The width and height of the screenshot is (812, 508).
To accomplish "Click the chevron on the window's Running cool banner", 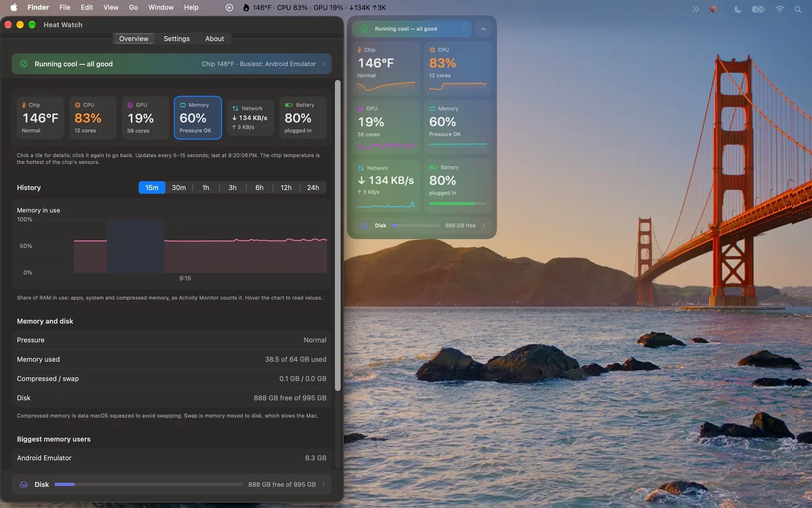I will tap(324, 64).
